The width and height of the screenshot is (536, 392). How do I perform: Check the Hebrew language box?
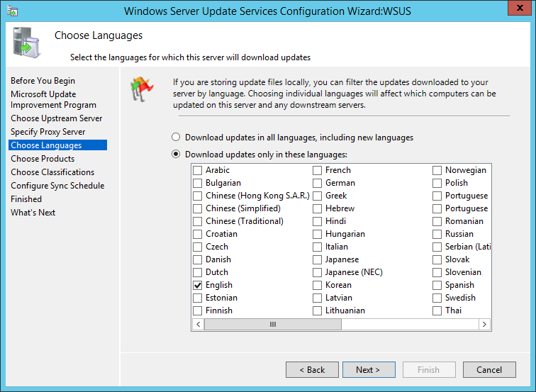point(317,208)
